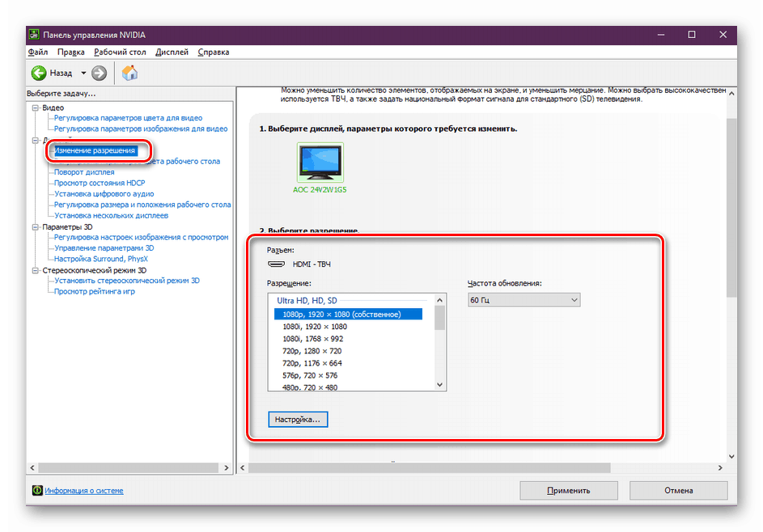The width and height of the screenshot is (763, 532).
Task: Open Регулировка параметров цвета для видео
Action: (x=128, y=118)
